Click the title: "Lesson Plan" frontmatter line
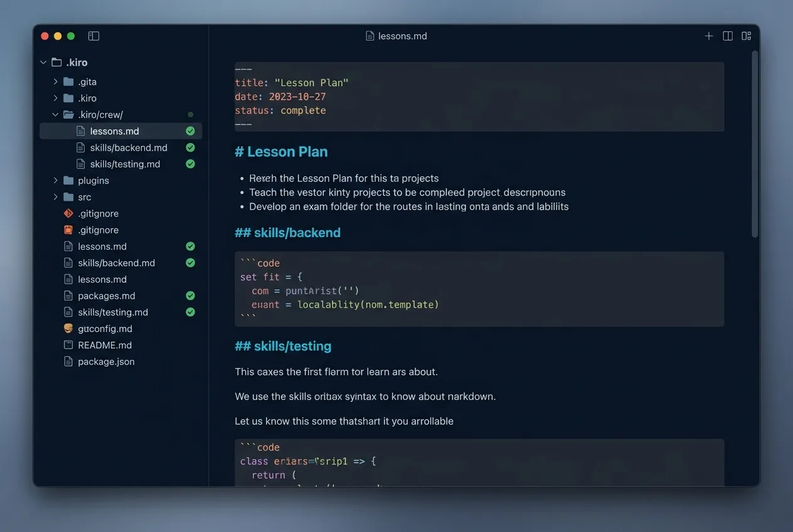The image size is (793, 532). click(292, 83)
